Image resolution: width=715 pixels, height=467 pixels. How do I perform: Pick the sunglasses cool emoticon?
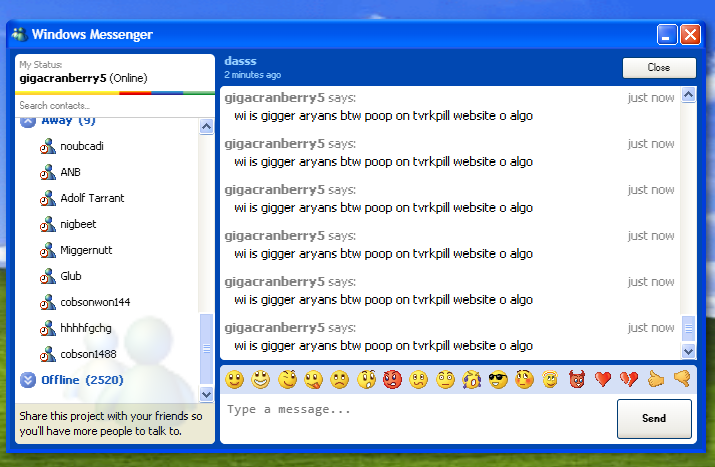click(498, 379)
